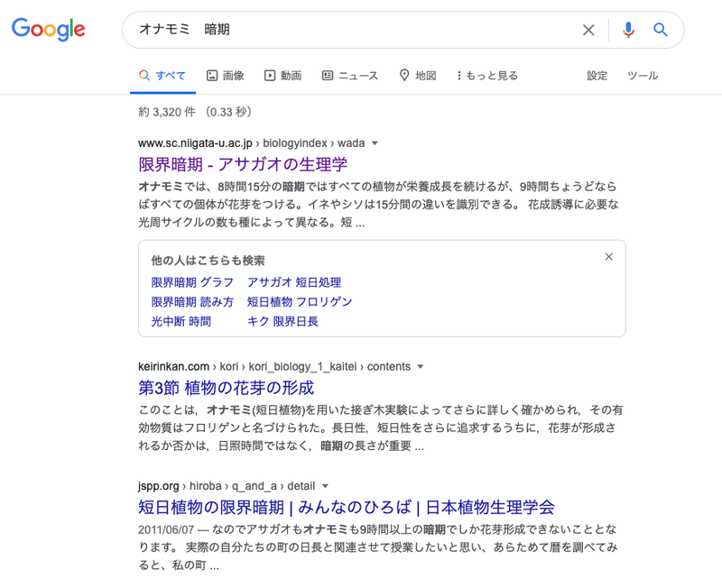Search related term 限界暗期 グラフ
722x588 pixels.
click(192, 282)
